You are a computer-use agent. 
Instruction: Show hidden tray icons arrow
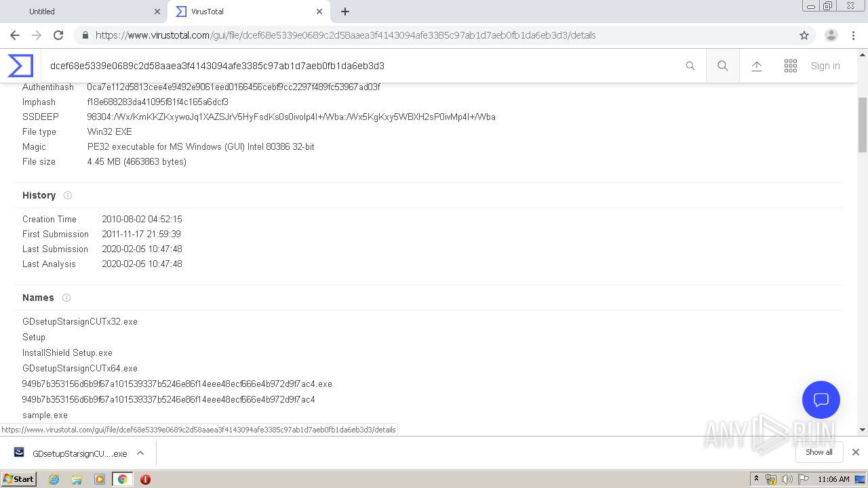[757, 479]
